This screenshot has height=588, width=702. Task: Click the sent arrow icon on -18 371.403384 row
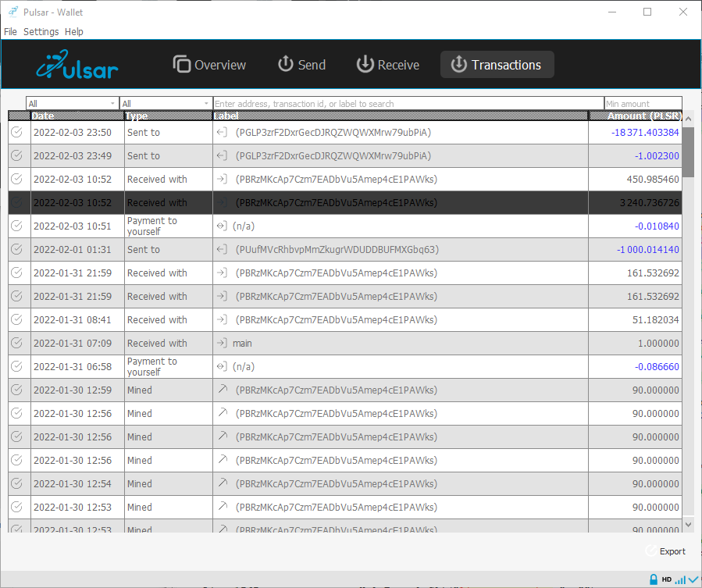tap(222, 132)
